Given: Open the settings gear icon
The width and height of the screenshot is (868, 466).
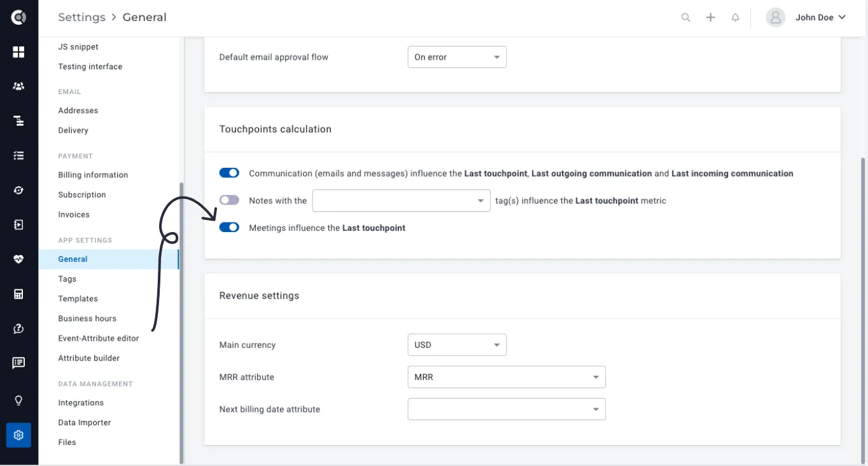Looking at the screenshot, I should pyautogui.click(x=18, y=435).
